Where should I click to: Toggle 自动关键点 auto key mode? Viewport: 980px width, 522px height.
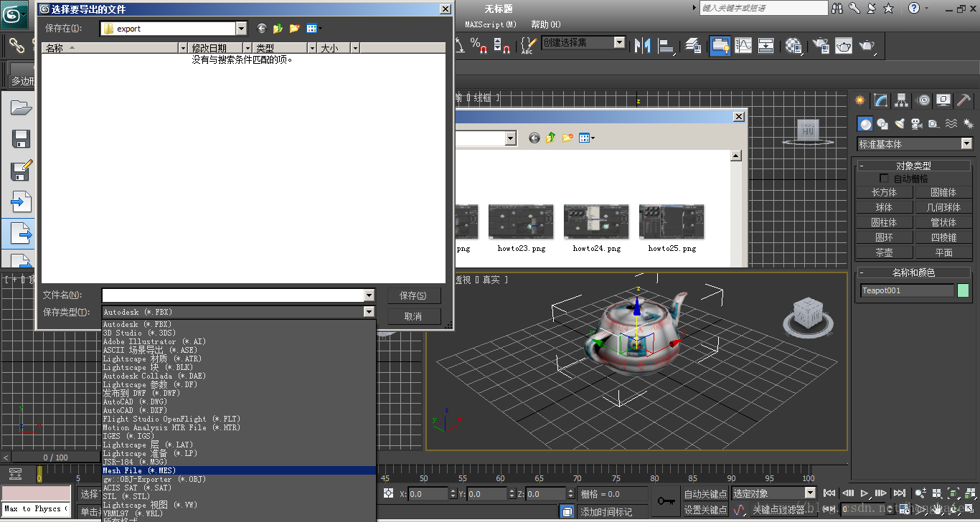tap(705, 494)
